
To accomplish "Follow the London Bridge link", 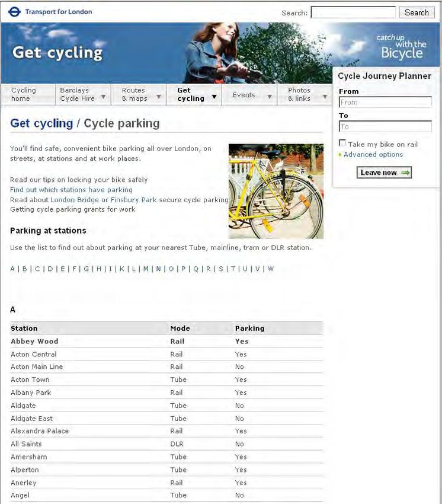I will pyautogui.click(x=75, y=200).
